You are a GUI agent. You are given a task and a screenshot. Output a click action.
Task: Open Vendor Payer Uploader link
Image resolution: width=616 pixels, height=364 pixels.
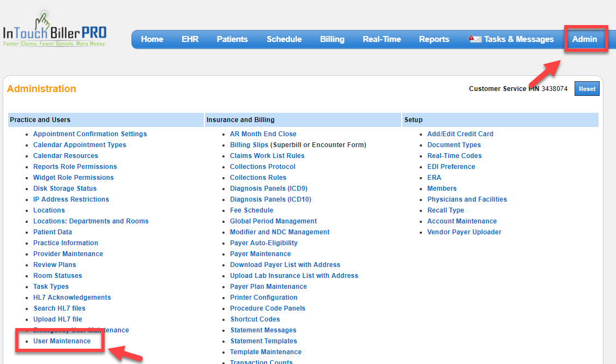coord(464,232)
